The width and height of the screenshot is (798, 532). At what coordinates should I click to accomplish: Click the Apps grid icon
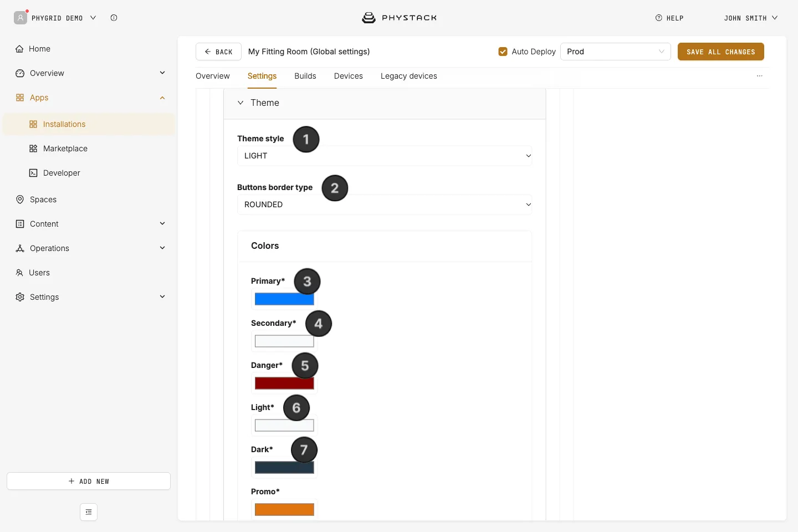[20, 98]
